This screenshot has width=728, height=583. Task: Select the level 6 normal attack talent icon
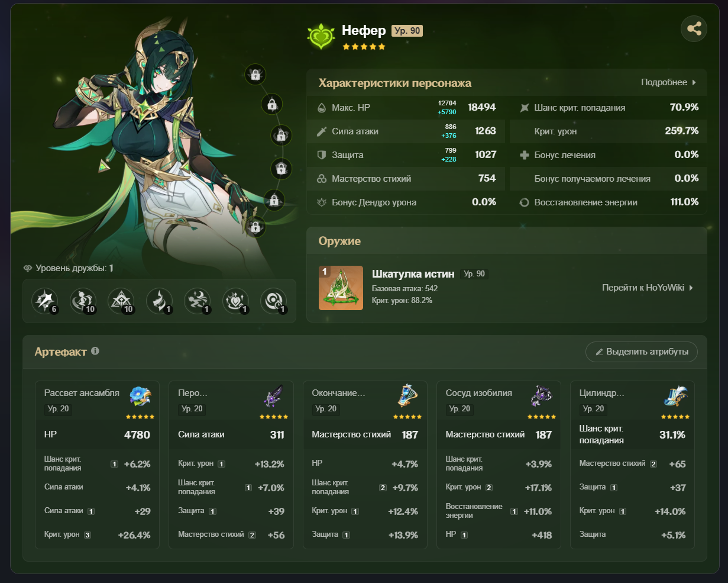point(45,301)
